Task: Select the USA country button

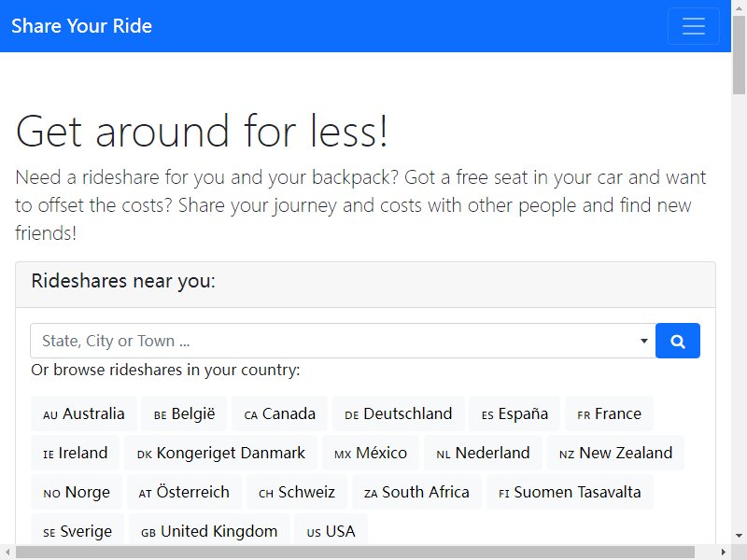Action: point(331,530)
